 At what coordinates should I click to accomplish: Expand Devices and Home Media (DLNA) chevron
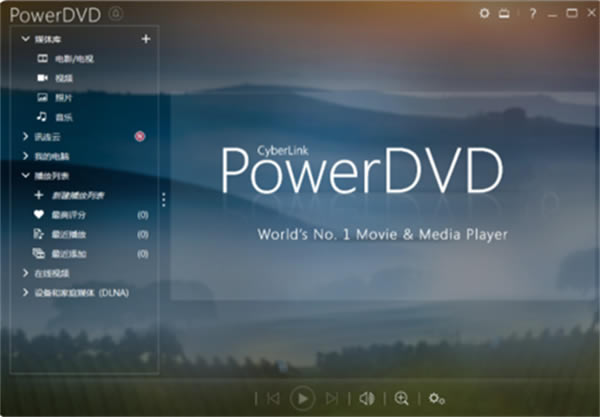point(26,292)
